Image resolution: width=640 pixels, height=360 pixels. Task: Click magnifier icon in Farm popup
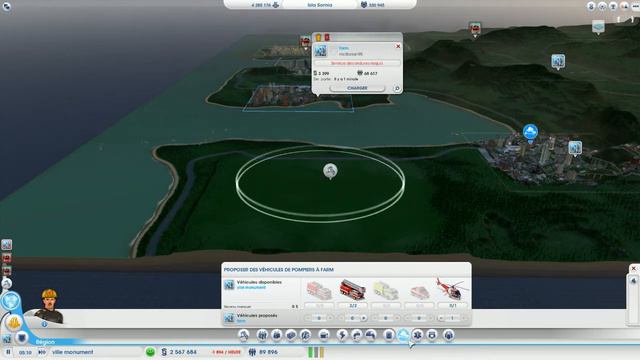click(x=397, y=88)
